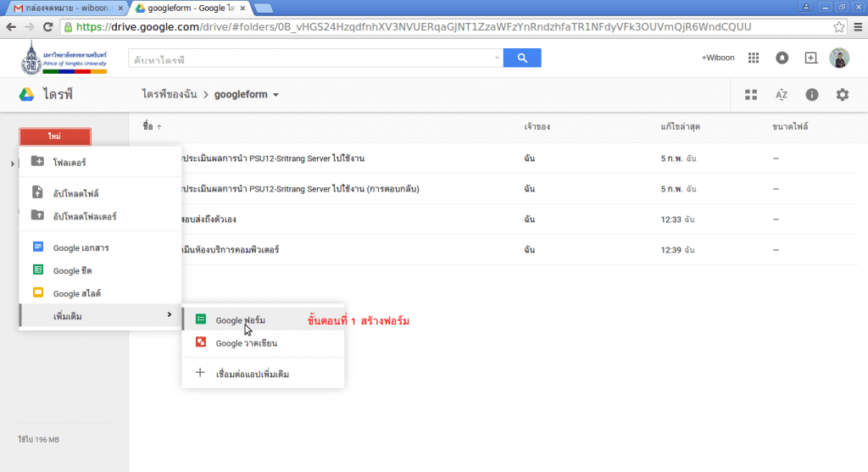This screenshot has height=472, width=868.
Task: Open AZ sort options
Action: click(781, 95)
